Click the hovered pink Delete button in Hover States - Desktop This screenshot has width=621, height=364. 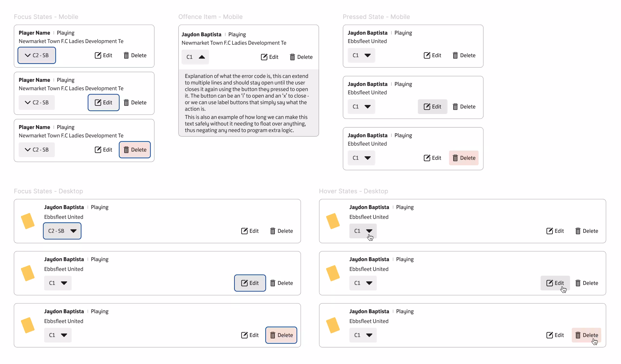(x=586, y=335)
